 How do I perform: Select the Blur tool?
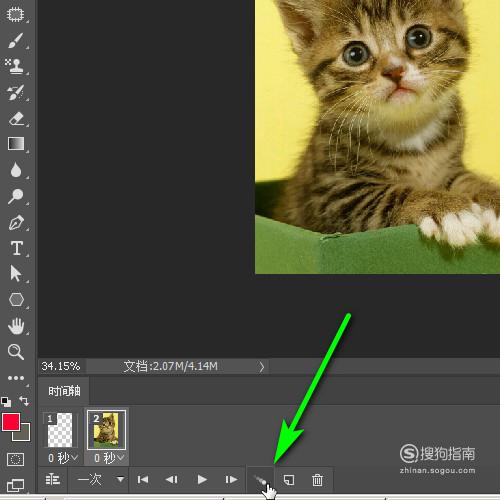(x=16, y=170)
